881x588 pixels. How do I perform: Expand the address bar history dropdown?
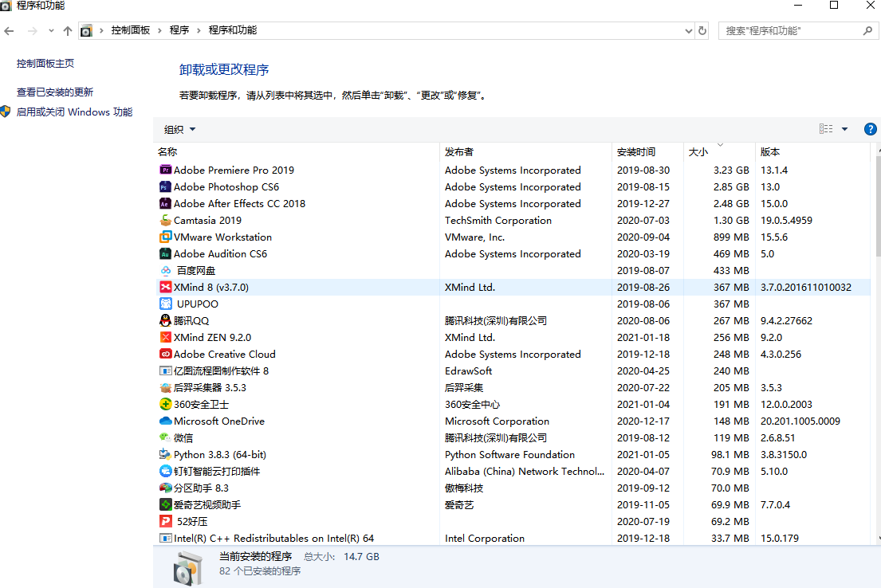pyautogui.click(x=689, y=31)
